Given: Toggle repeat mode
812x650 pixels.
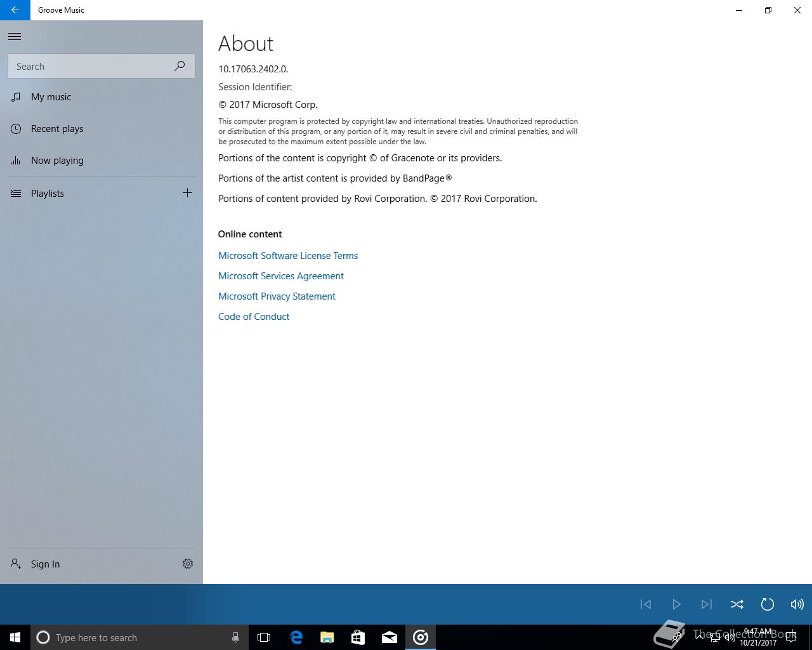Looking at the screenshot, I should pos(767,604).
